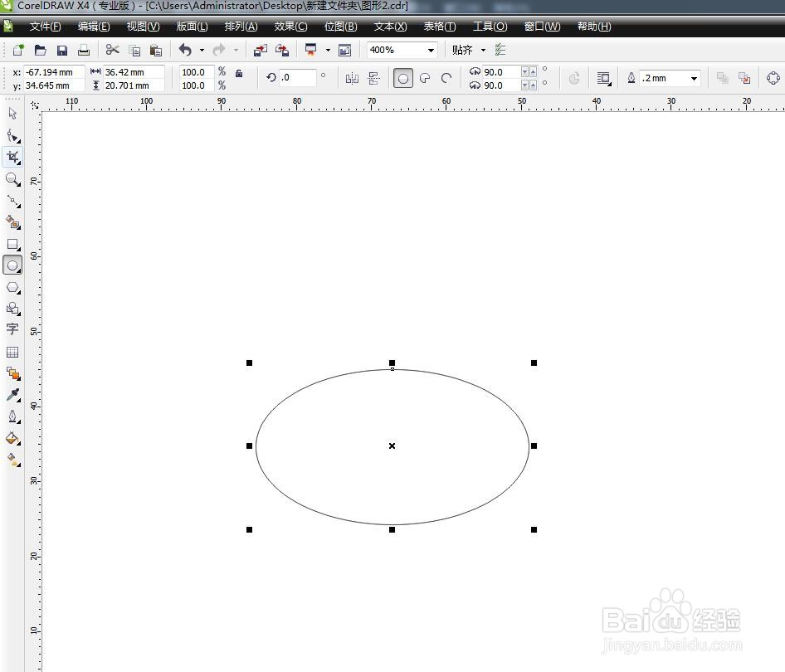Image resolution: width=785 pixels, height=672 pixels.
Task: Select the Crop tool
Action: (x=12, y=158)
